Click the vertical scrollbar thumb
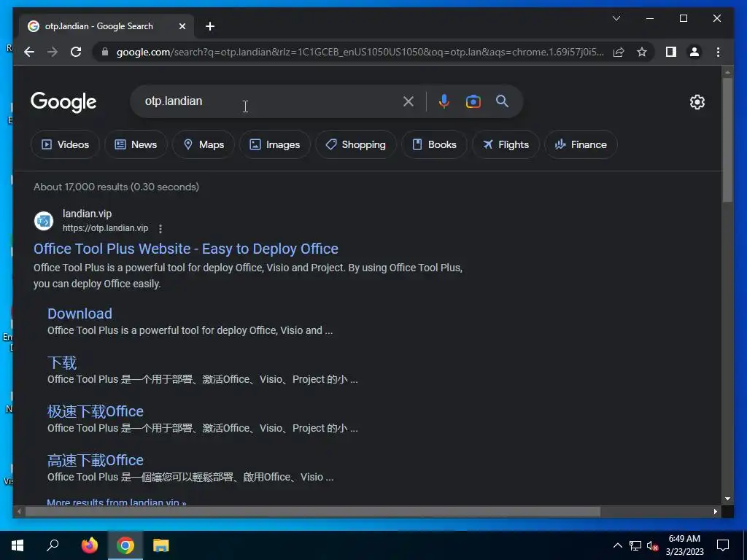Viewport: 747px width, 560px height. [727, 140]
